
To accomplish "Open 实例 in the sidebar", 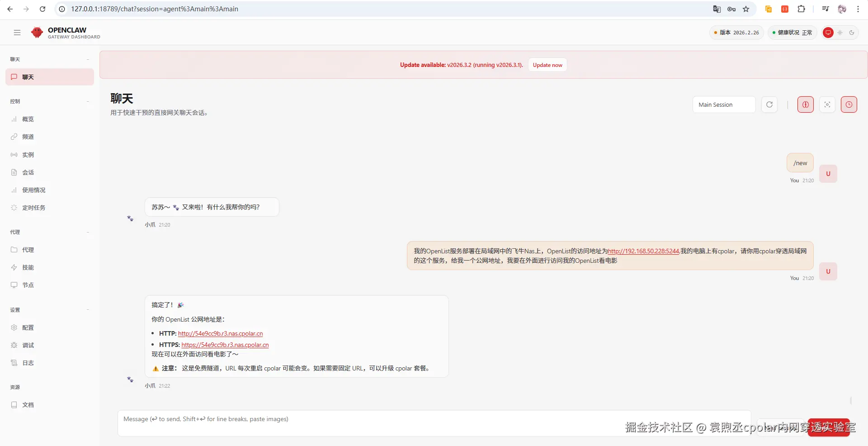I will [50, 155].
